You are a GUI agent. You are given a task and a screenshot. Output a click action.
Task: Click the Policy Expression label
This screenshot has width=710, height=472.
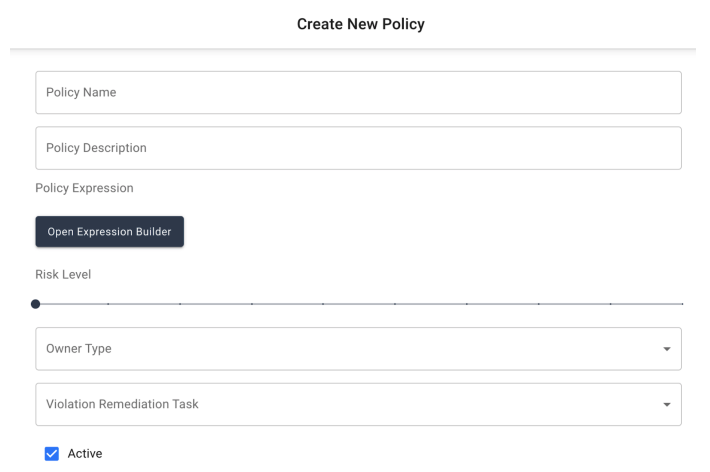point(84,188)
